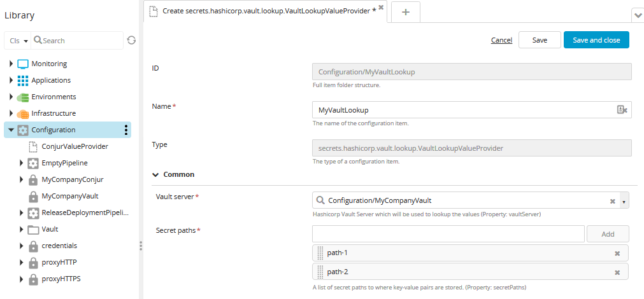
Task: Click the drag handle on path-2
Action: tap(320, 272)
